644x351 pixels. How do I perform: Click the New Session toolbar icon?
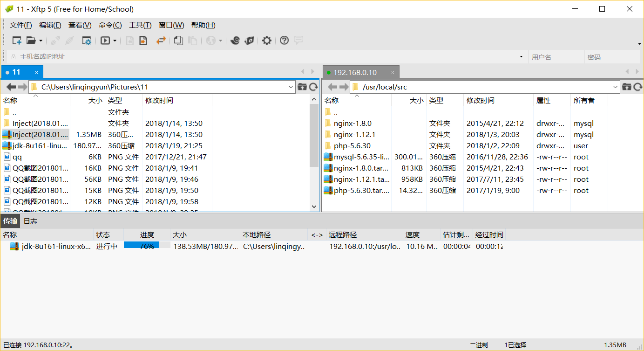click(x=17, y=41)
